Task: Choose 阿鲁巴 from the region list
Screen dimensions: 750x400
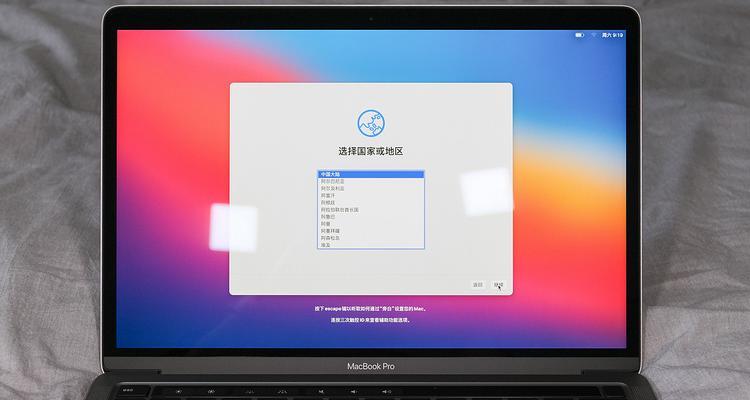Action: pos(371,217)
